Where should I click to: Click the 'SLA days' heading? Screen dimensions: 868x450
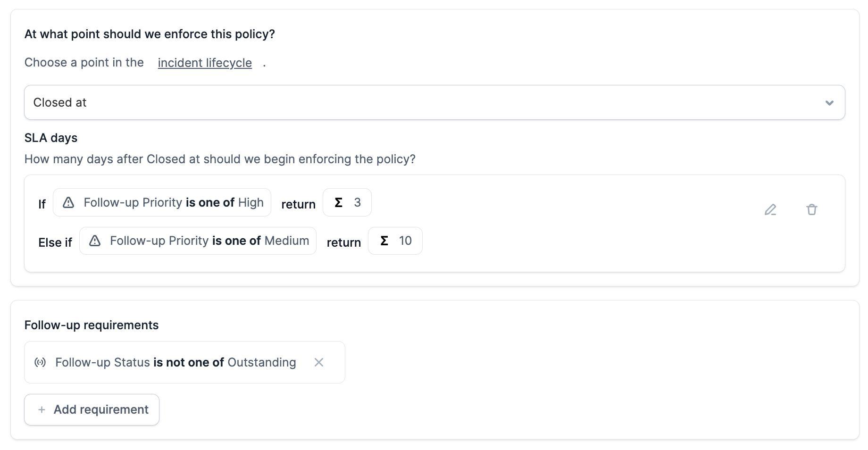point(51,138)
